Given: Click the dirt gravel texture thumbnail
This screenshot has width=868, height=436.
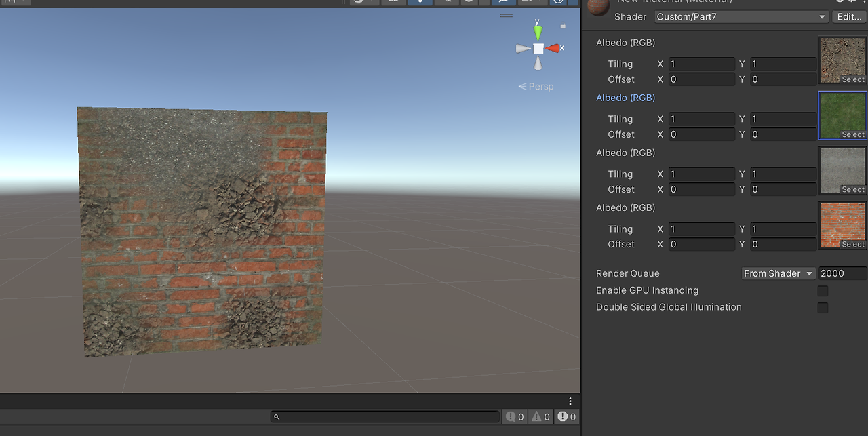Looking at the screenshot, I should click(843, 60).
